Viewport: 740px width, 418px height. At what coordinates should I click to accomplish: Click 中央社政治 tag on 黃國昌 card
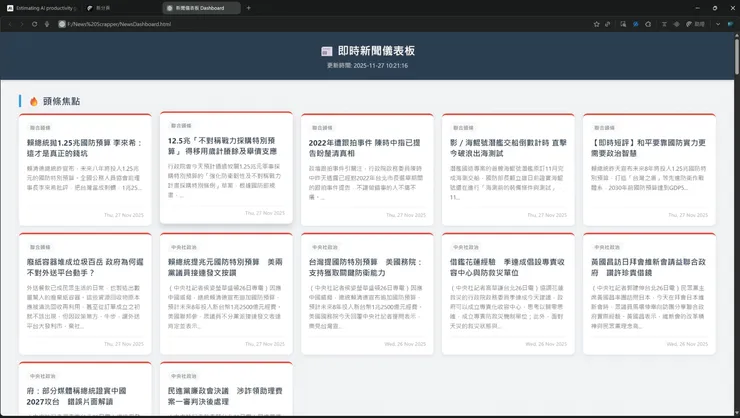coord(607,247)
